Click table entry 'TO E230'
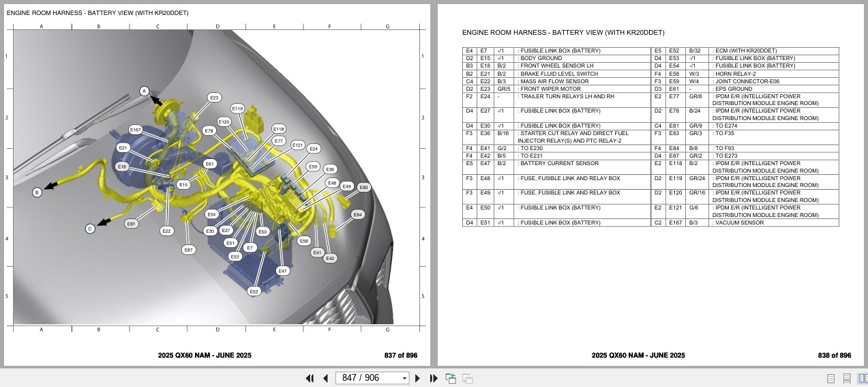The height and width of the screenshot is (387, 868). point(530,148)
